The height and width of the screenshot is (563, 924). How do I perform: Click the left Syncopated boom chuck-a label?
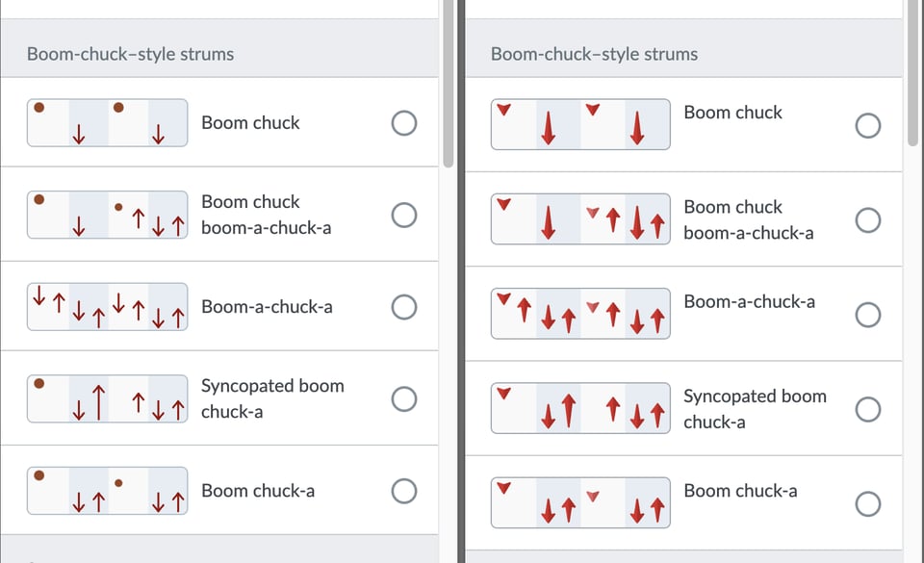[272, 398]
